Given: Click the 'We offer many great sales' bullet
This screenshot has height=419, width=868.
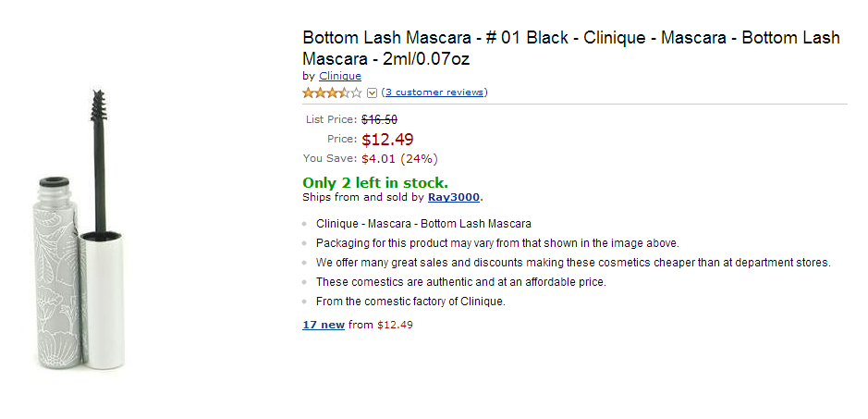Looking at the screenshot, I should (x=573, y=263).
